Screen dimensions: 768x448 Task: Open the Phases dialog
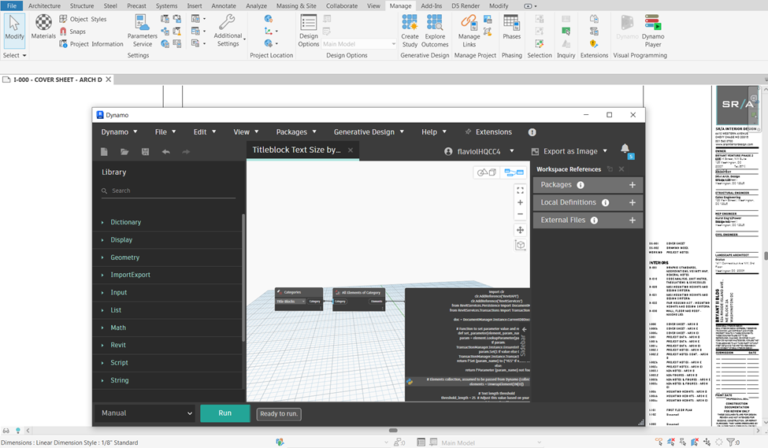pos(511,27)
